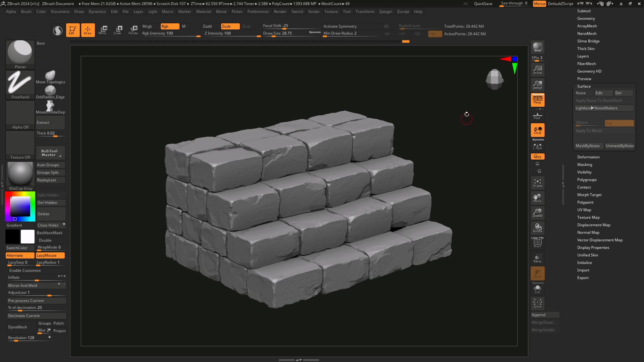Activate Solo mode icon

pos(537,289)
